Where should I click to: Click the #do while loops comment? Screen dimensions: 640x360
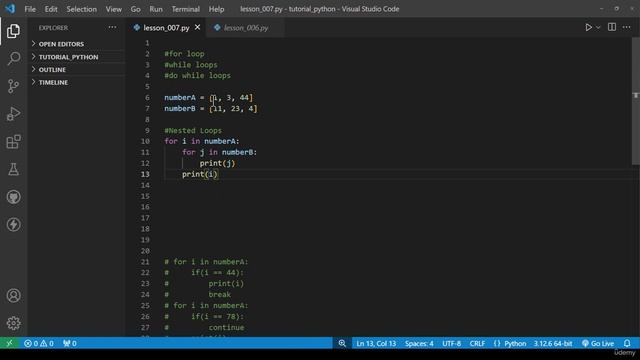pyautogui.click(x=197, y=76)
